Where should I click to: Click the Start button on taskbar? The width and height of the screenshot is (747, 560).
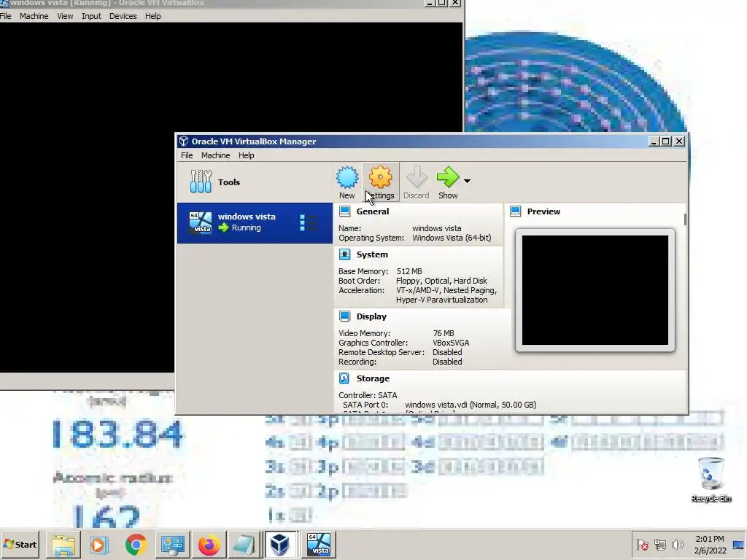tap(20, 544)
